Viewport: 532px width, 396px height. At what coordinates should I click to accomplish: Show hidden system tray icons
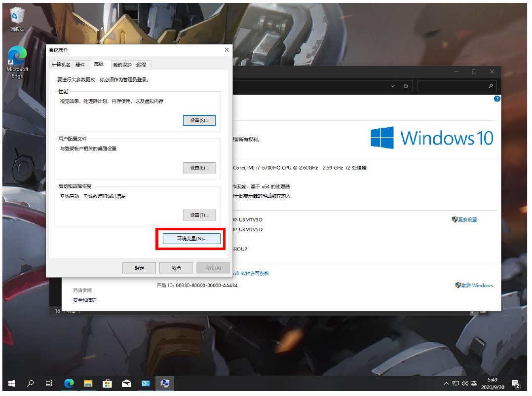pyautogui.click(x=446, y=383)
